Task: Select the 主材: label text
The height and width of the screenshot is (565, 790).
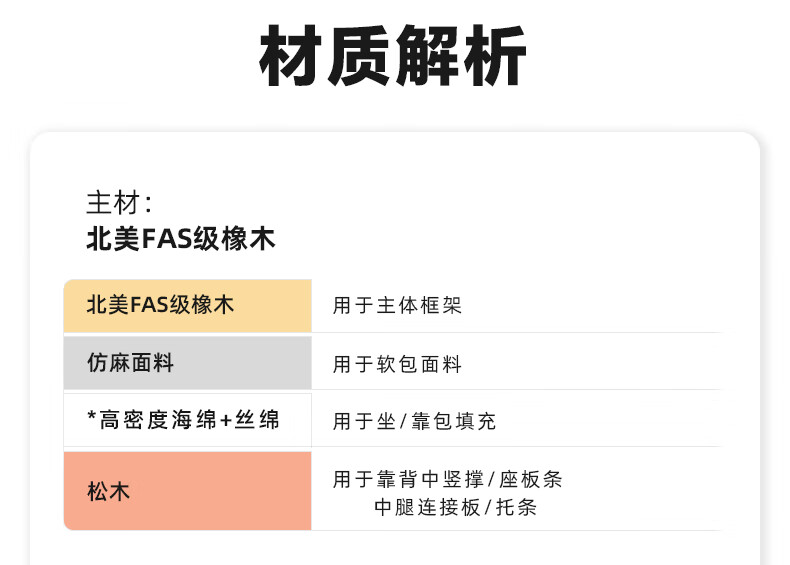Action: pos(119,203)
